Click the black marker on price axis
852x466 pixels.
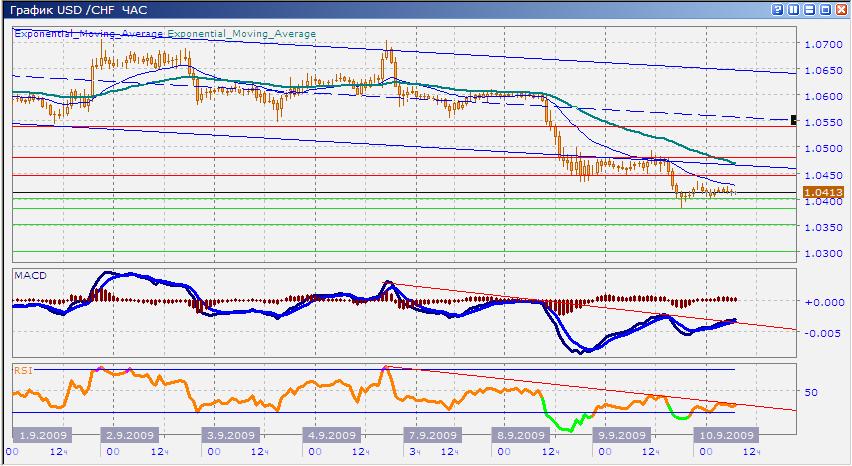[x=795, y=120]
